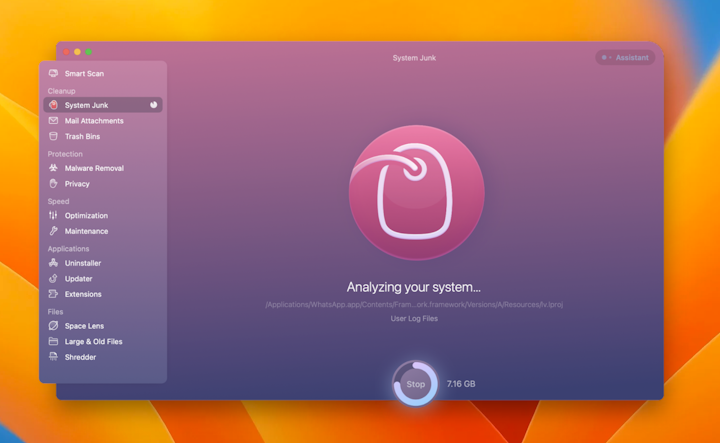Click the Optimization sliders icon
Image resolution: width=720 pixels, height=443 pixels.
(53, 215)
